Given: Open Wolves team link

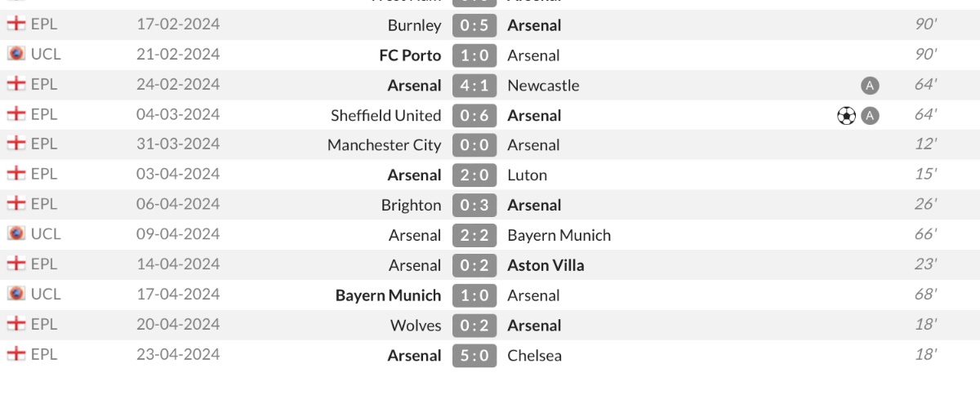Looking at the screenshot, I should 416,326.
